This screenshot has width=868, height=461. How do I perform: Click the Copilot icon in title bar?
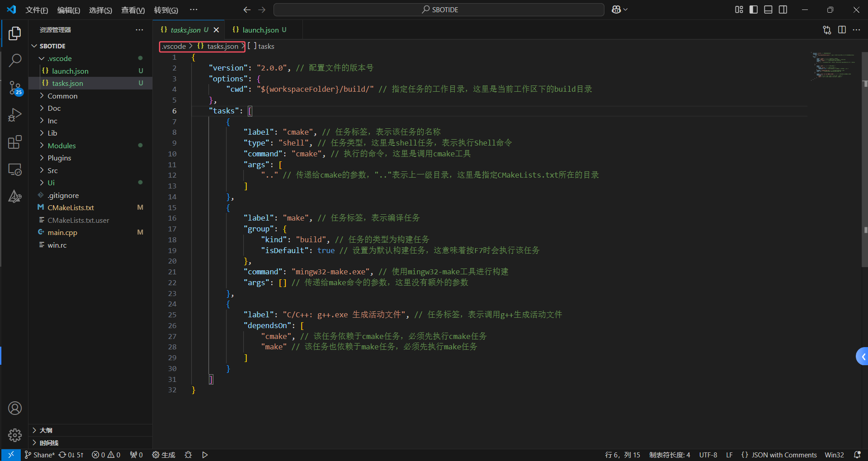pos(619,9)
